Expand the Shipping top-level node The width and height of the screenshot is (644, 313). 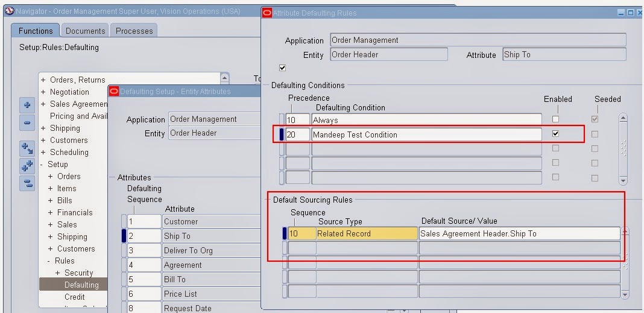click(43, 128)
